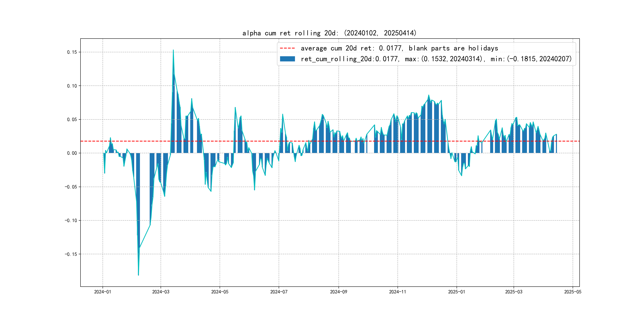Click the 0.15 y-axis tick label
This screenshot has height=322, width=644.
72,52
